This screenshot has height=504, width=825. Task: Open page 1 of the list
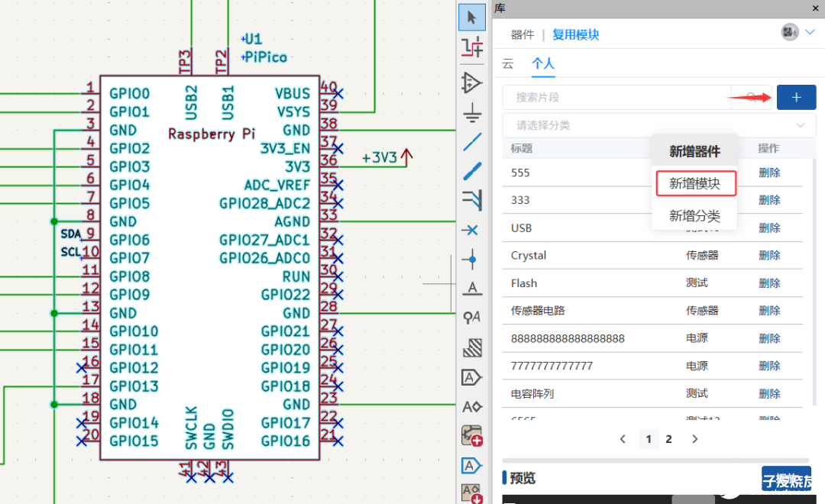tap(649, 439)
